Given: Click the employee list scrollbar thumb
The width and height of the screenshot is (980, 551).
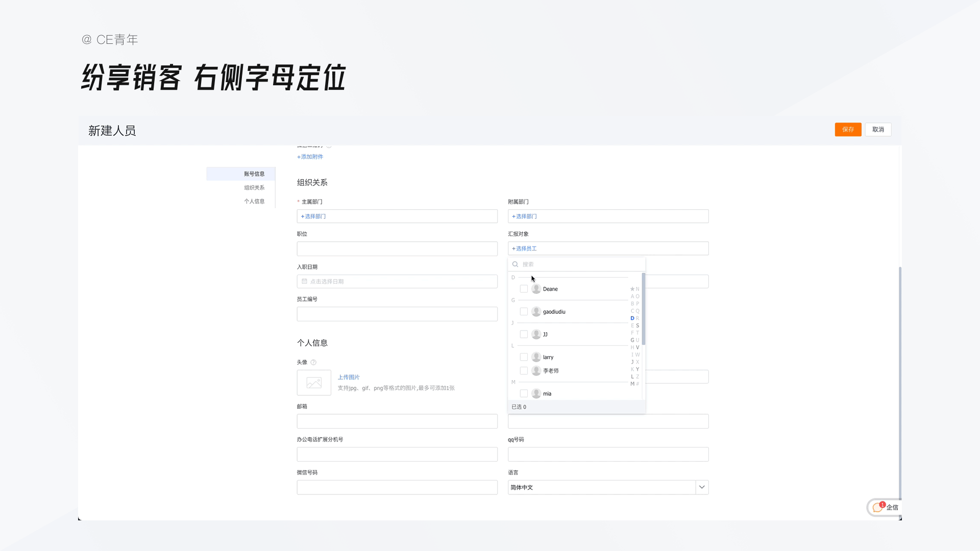Looking at the screenshot, I should (644, 309).
